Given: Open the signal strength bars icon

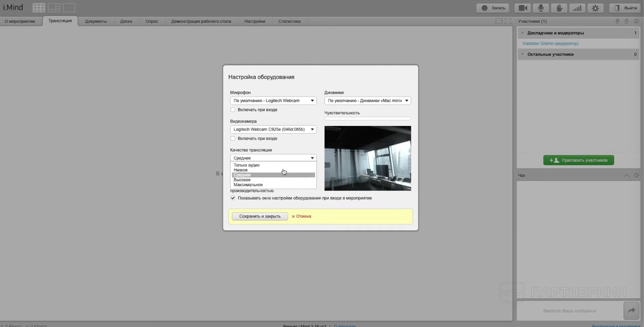Looking at the screenshot, I should click(x=577, y=8).
